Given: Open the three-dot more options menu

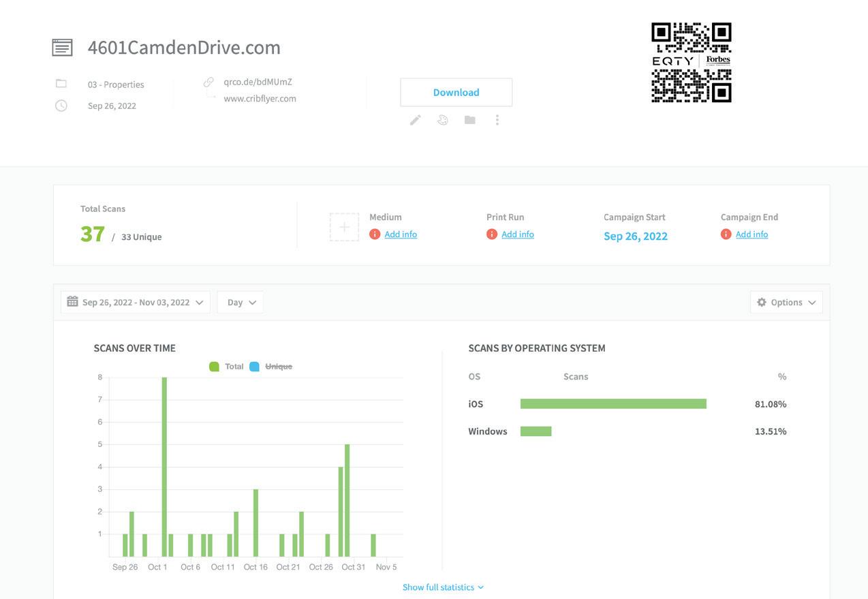Looking at the screenshot, I should (x=497, y=120).
